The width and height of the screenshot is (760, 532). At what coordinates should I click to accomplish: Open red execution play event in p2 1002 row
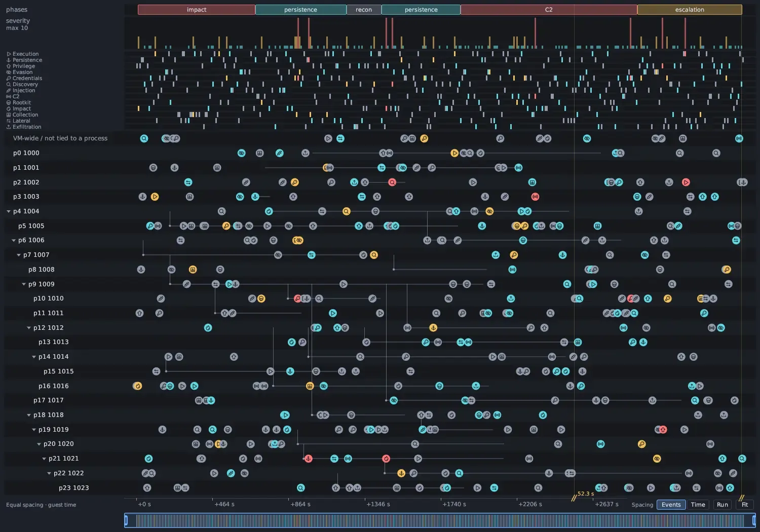coord(686,182)
